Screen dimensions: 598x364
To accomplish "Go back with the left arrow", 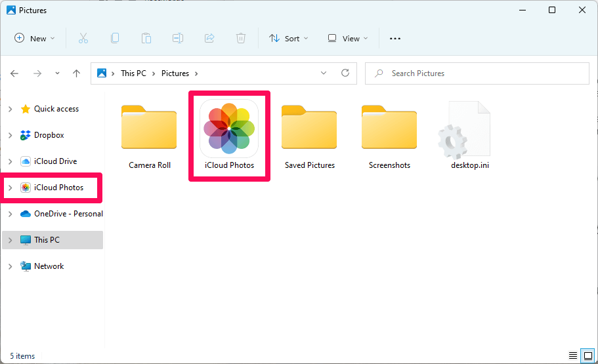I will coord(14,73).
